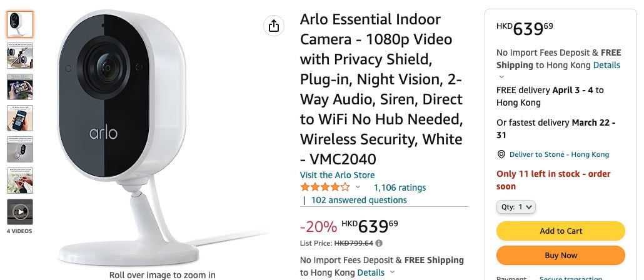Click the location pin icon beside Deliver to Stone
The image size is (644, 280).
501,154
